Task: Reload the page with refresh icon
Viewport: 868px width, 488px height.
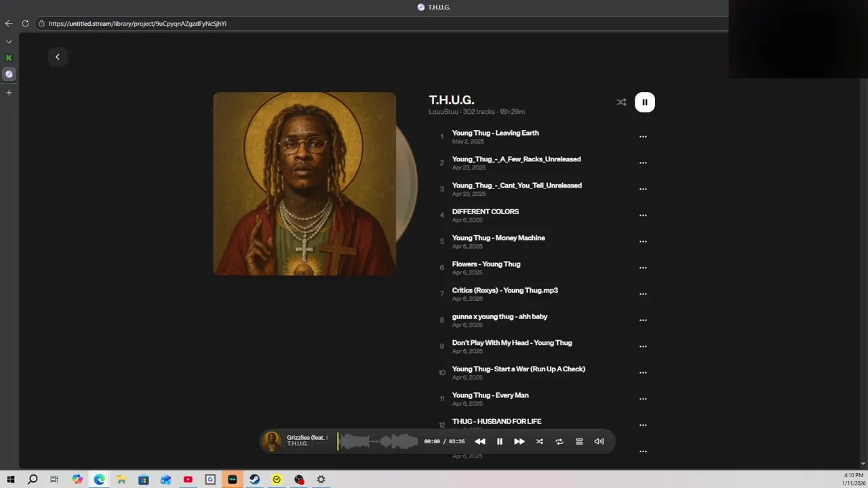Action: pos(25,23)
